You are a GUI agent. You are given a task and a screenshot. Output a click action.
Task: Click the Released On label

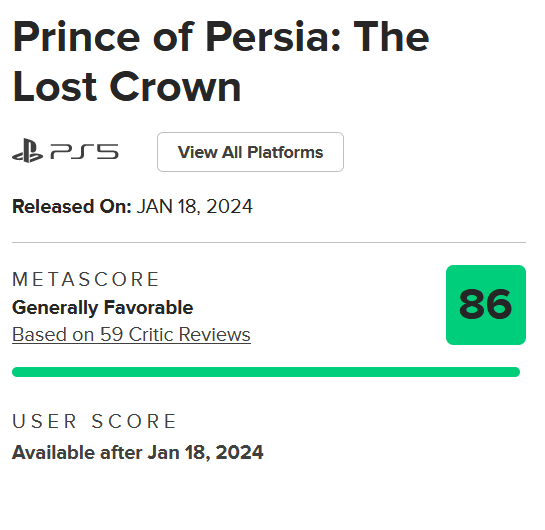(x=72, y=206)
